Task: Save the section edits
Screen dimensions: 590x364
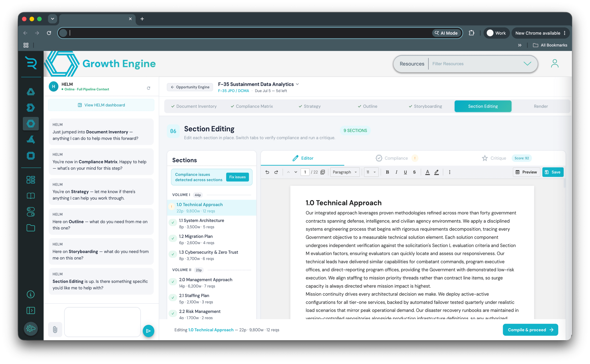Action: point(553,172)
